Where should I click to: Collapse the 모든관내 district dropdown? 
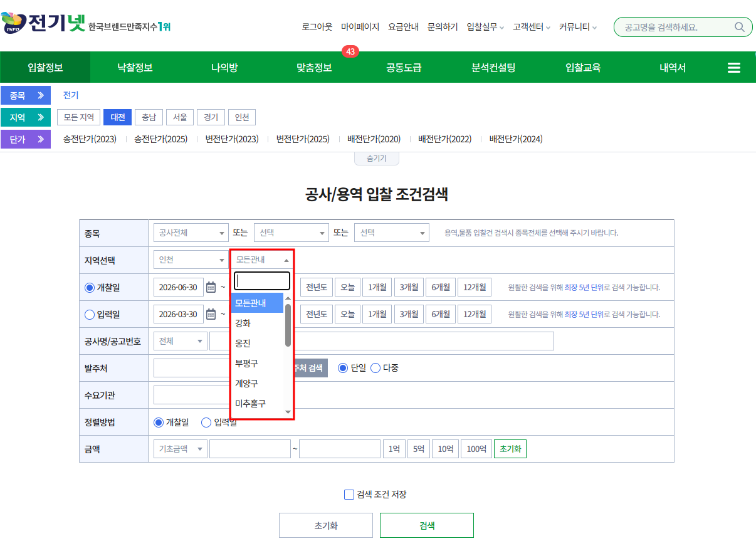click(262, 260)
